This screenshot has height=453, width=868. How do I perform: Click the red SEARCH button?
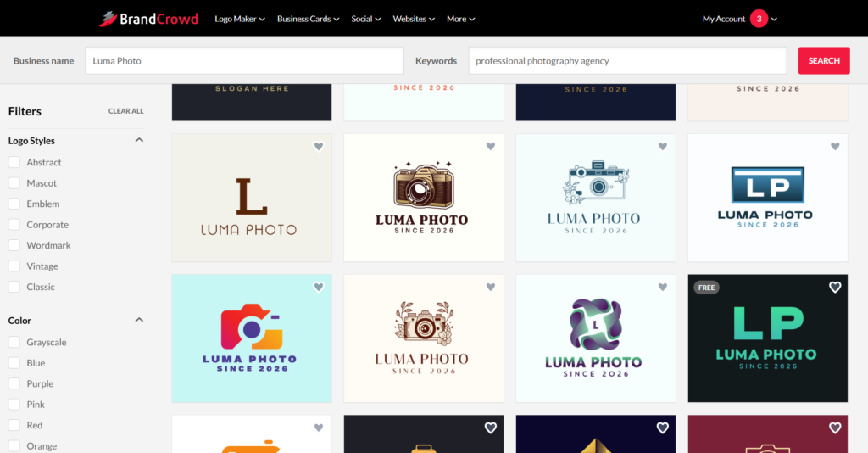tap(824, 60)
